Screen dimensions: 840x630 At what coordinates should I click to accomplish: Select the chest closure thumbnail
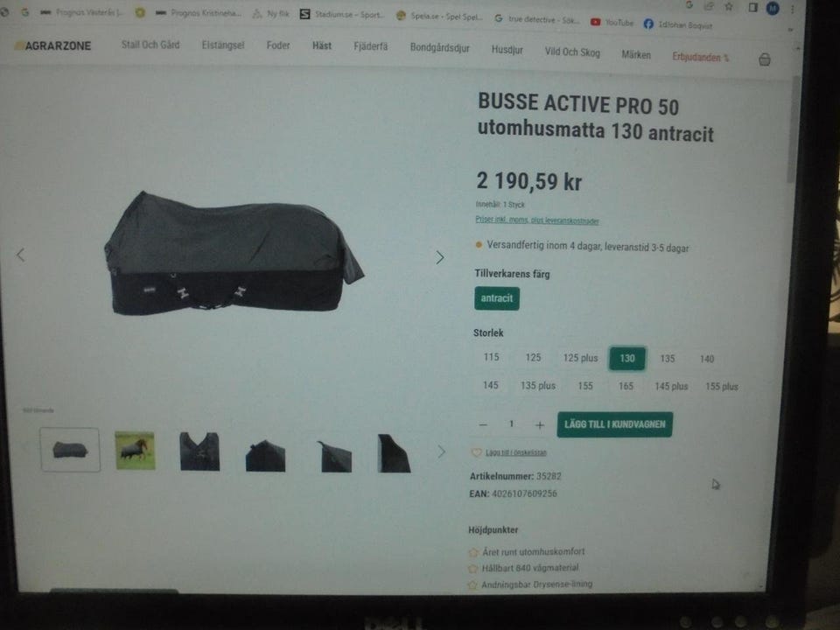pos(199,451)
